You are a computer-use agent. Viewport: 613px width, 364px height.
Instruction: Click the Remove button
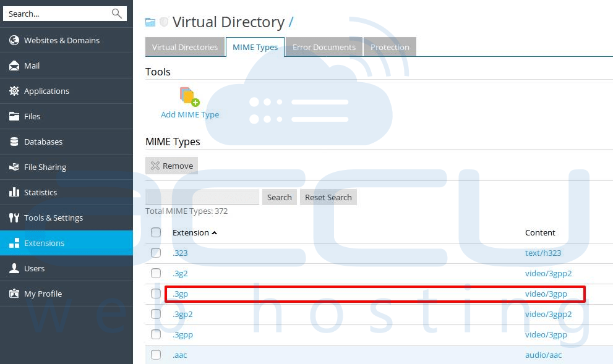[x=171, y=165]
